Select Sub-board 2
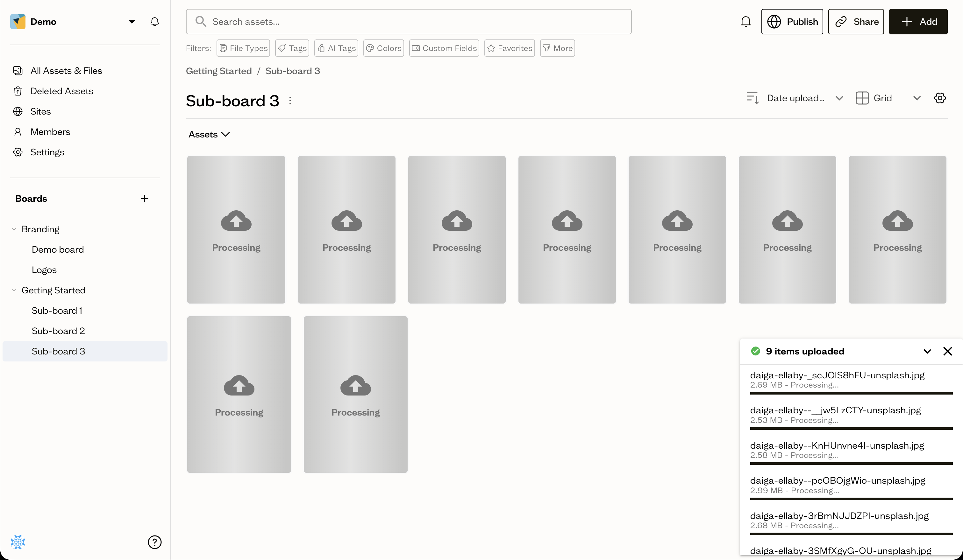 pyautogui.click(x=58, y=331)
